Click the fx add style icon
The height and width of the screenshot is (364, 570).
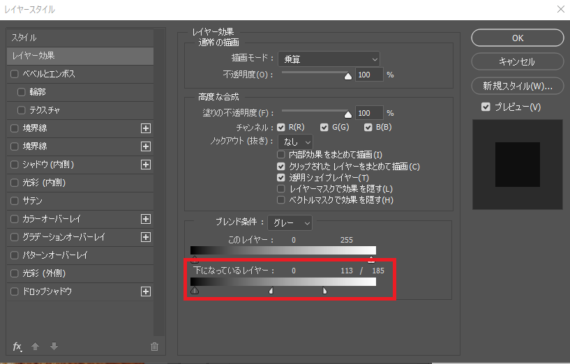pos(17,347)
